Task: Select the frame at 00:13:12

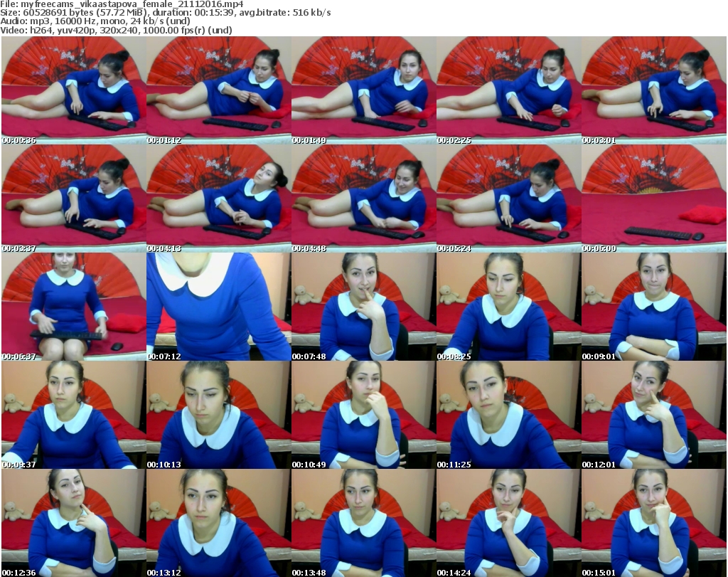Action: click(219, 523)
